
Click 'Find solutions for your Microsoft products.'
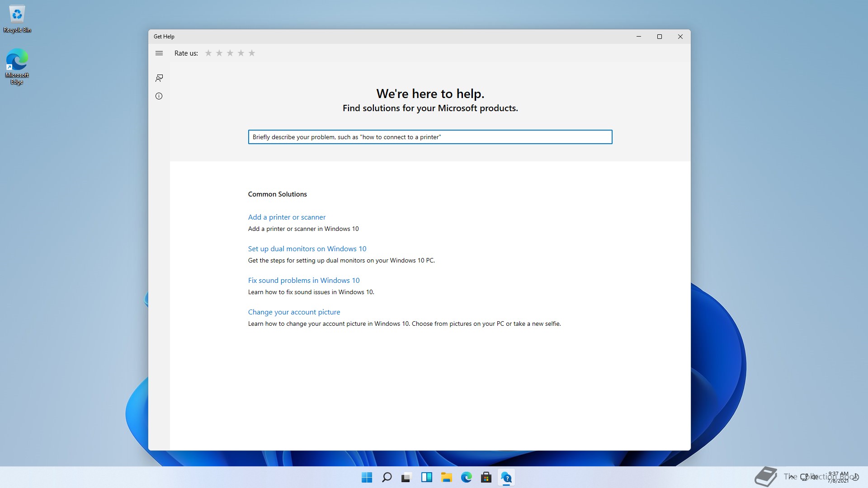(430, 108)
